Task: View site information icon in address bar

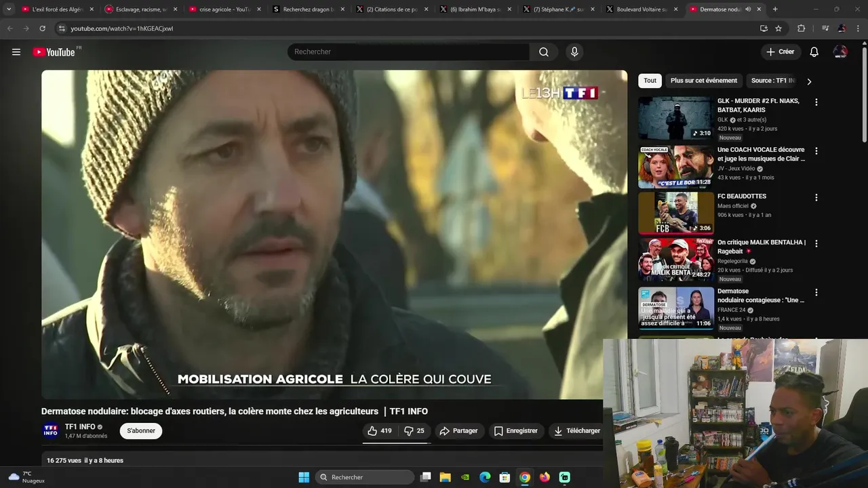Action: (x=62, y=28)
